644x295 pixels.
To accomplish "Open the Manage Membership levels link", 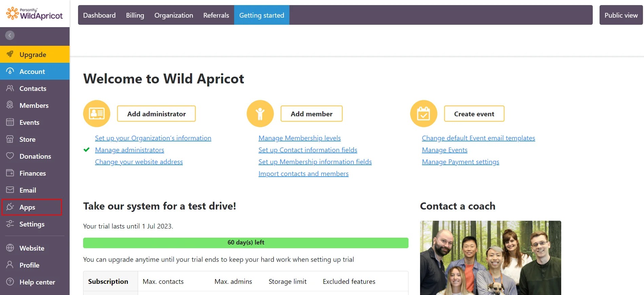I will click(x=300, y=138).
